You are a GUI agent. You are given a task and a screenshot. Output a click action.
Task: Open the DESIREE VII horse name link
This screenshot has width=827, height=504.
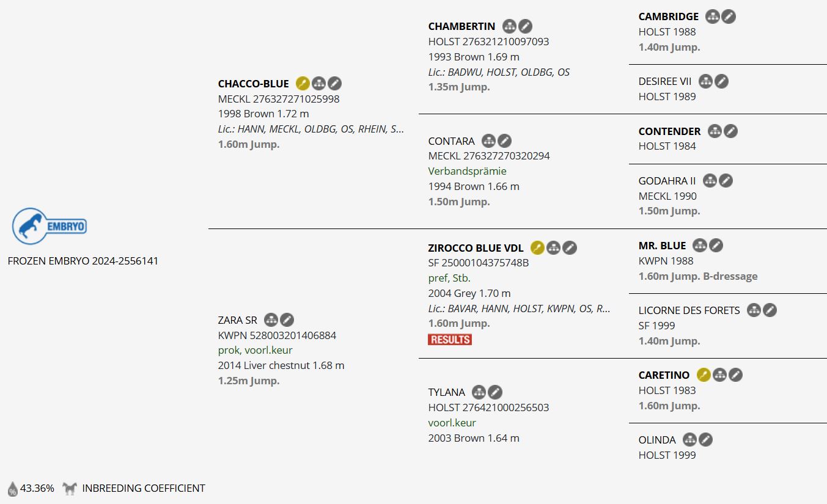point(665,81)
